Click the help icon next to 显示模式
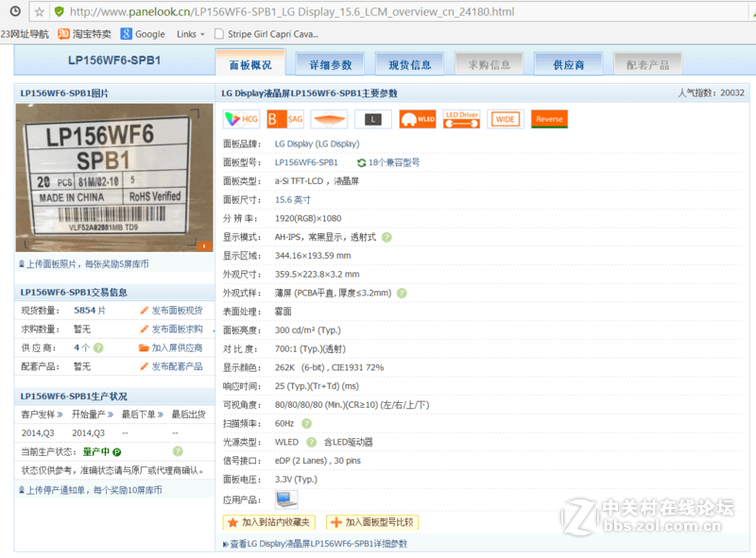Screen dimensions: 756x558 [387, 237]
